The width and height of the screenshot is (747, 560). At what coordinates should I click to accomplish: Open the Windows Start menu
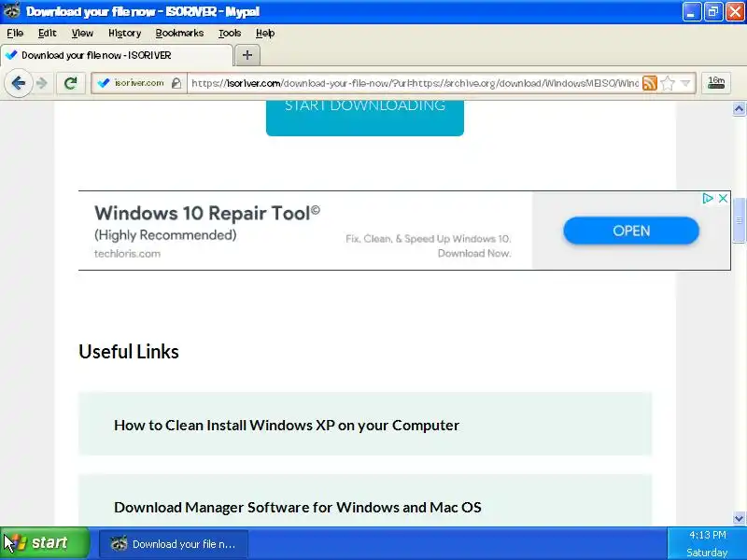click(x=44, y=543)
